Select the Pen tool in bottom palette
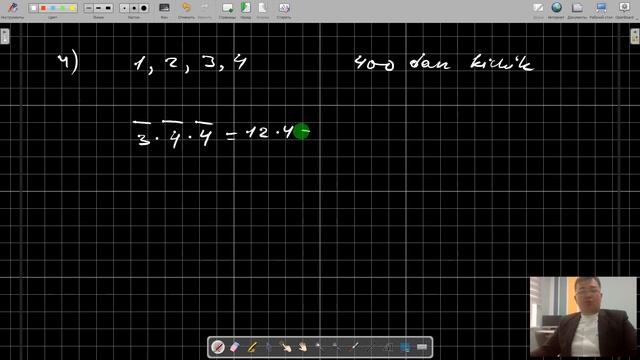Screen dimensions: 640x360 pyautogui.click(x=218, y=347)
